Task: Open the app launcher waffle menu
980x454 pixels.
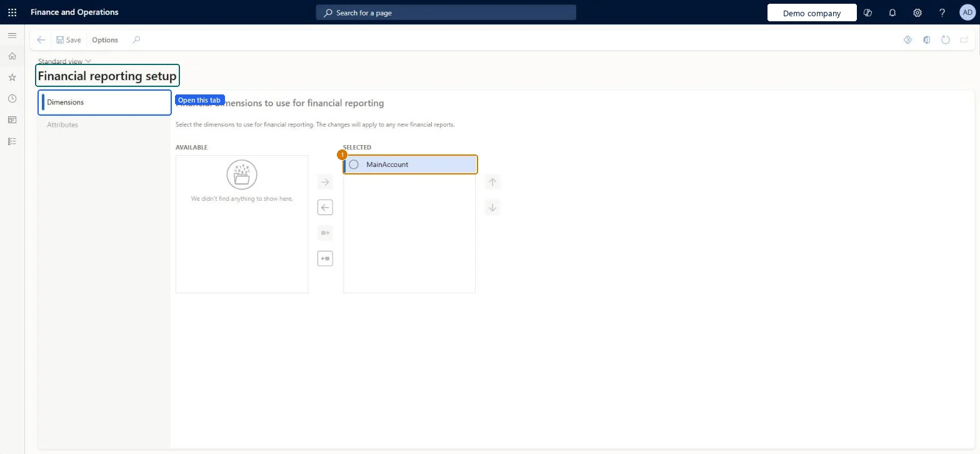Action: click(x=12, y=13)
